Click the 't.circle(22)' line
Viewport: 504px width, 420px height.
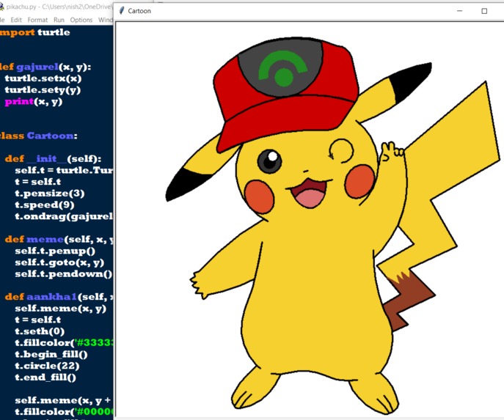pyautogui.click(x=47, y=366)
